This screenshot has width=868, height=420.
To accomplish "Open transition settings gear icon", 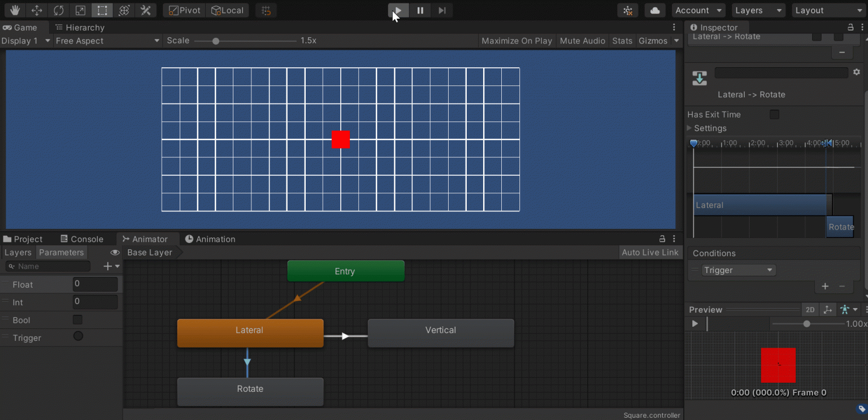I will [856, 72].
